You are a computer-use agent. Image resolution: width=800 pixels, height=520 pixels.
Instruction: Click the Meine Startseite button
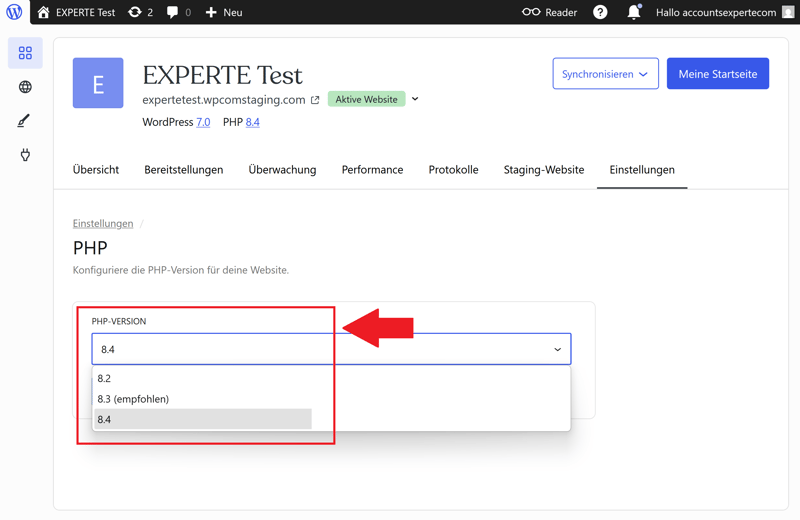(x=718, y=73)
